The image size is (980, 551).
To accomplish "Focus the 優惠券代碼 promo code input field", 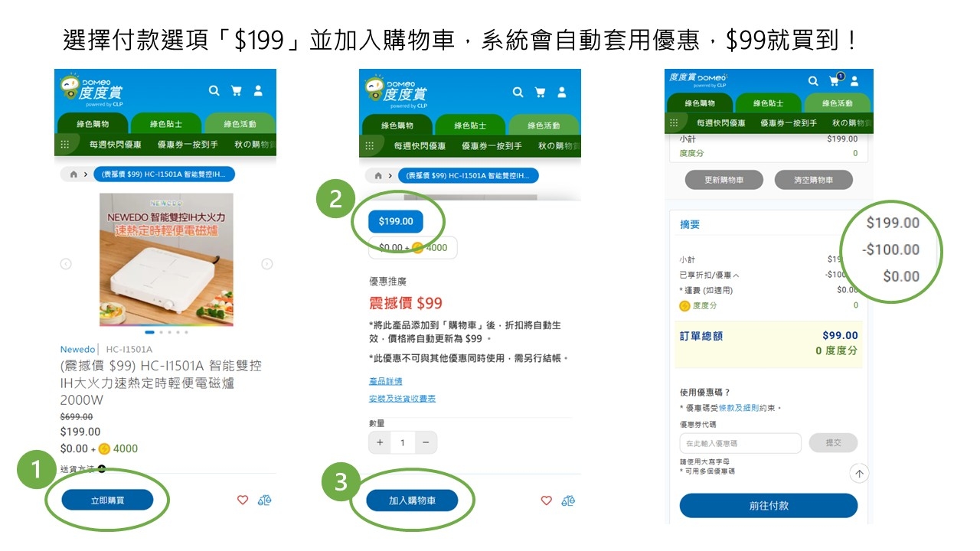I will click(740, 443).
